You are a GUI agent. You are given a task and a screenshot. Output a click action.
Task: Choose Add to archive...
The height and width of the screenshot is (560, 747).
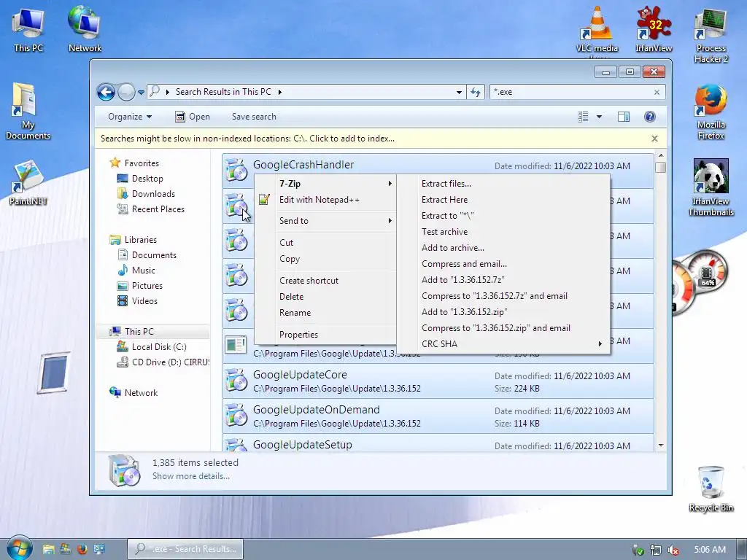point(503,248)
